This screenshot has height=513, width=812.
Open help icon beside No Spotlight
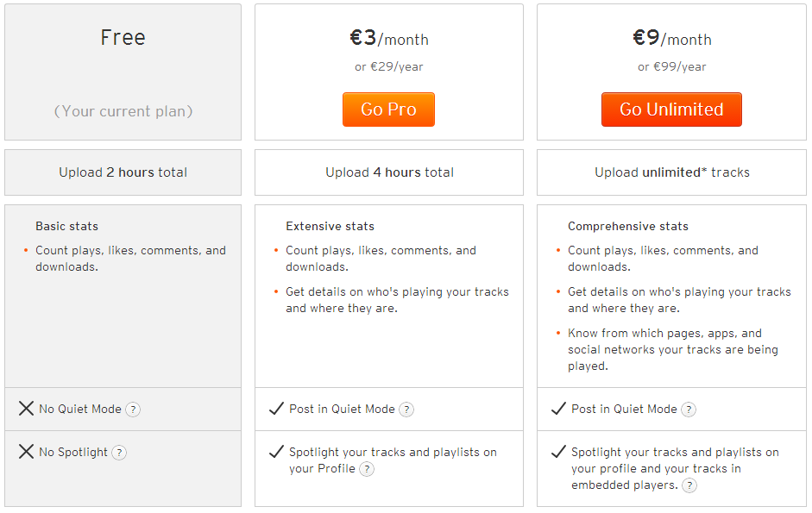pyautogui.click(x=119, y=453)
